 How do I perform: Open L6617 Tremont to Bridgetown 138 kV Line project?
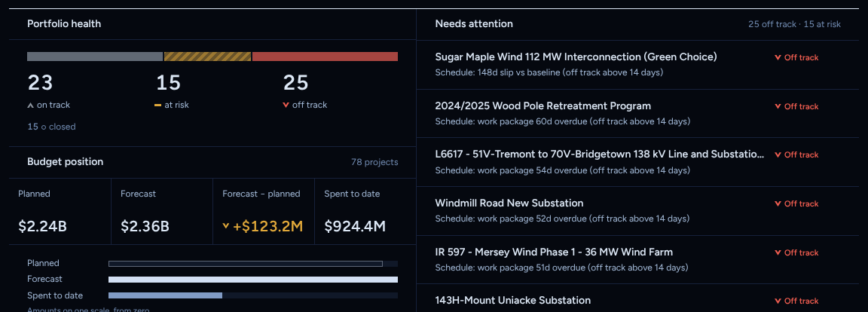point(600,154)
